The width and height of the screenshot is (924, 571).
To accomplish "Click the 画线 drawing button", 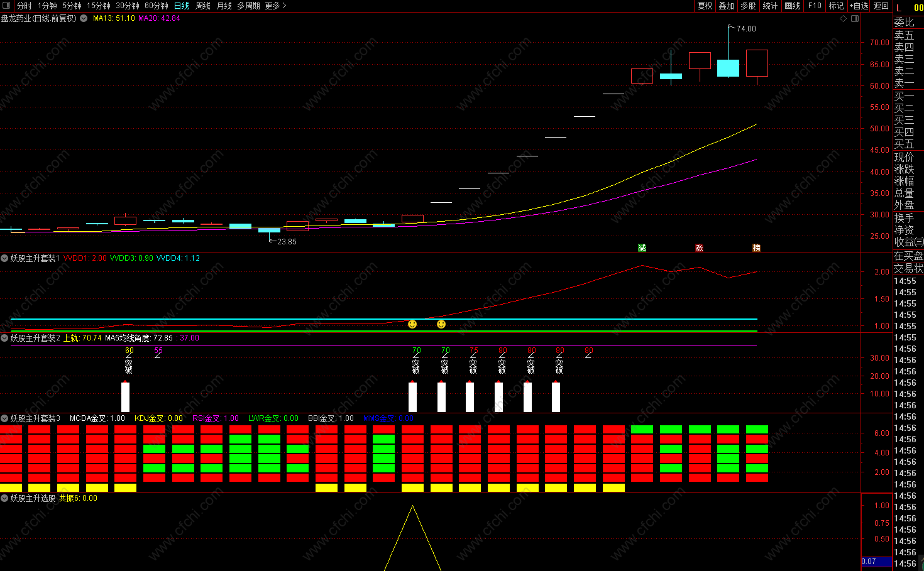I will (x=793, y=6).
